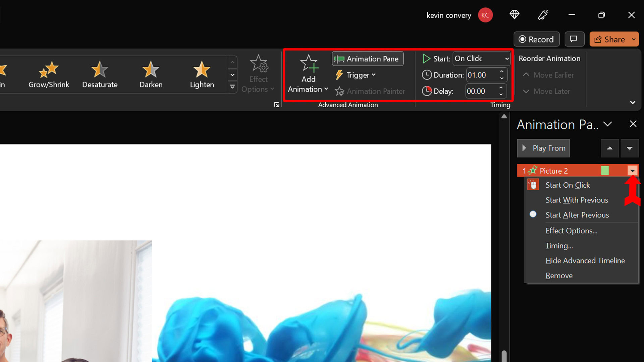Image resolution: width=644 pixels, height=362 pixels.
Task: Toggle Start On Click setting
Action: pos(568,185)
